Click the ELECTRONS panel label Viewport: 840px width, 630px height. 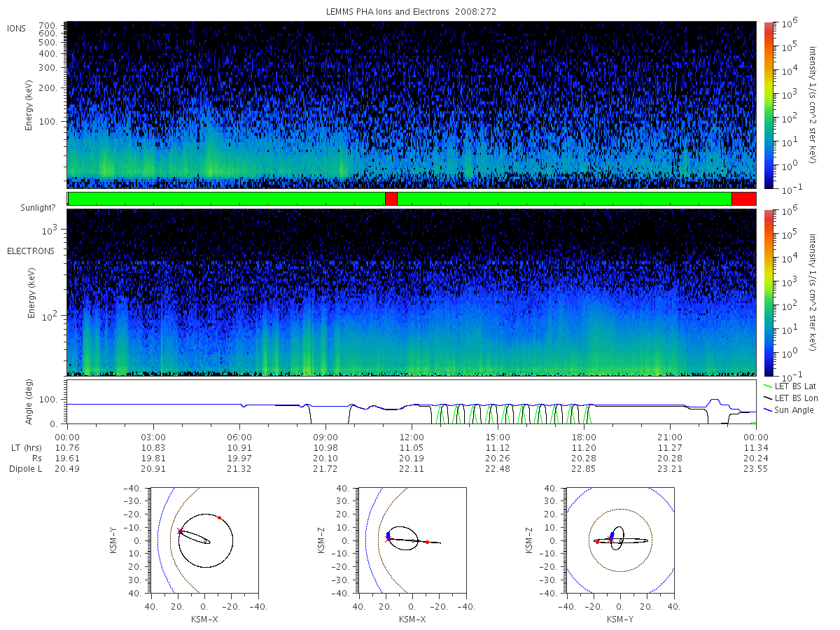[30, 251]
